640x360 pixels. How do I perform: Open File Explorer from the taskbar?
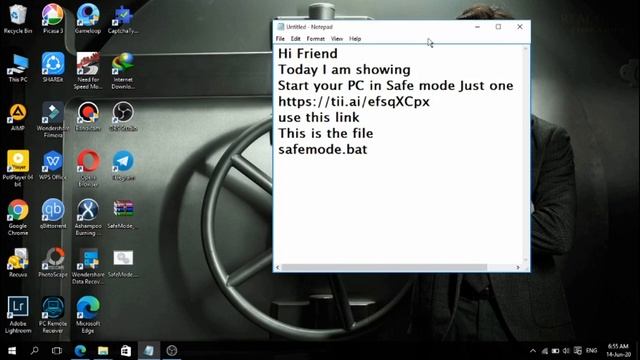tap(103, 351)
